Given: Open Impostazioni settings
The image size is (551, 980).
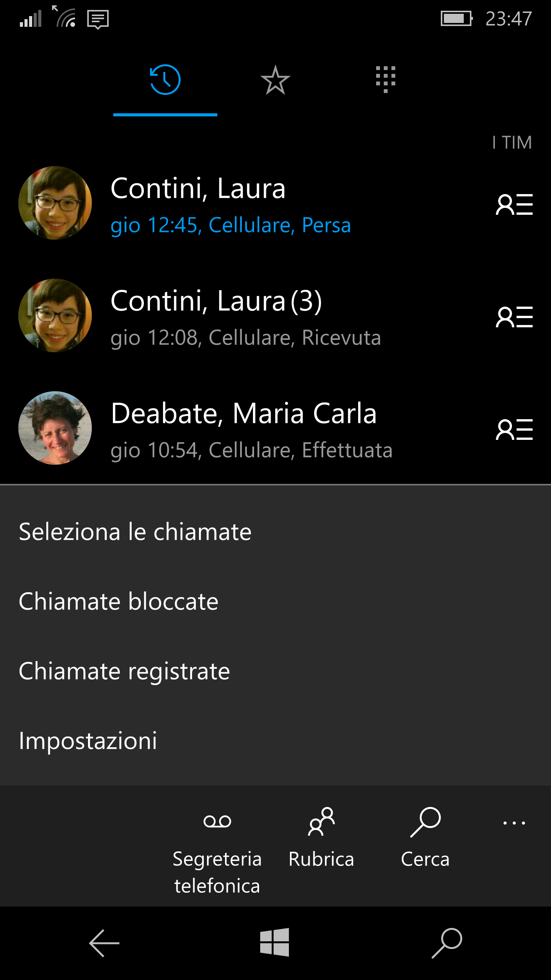Looking at the screenshot, I should 88,741.
